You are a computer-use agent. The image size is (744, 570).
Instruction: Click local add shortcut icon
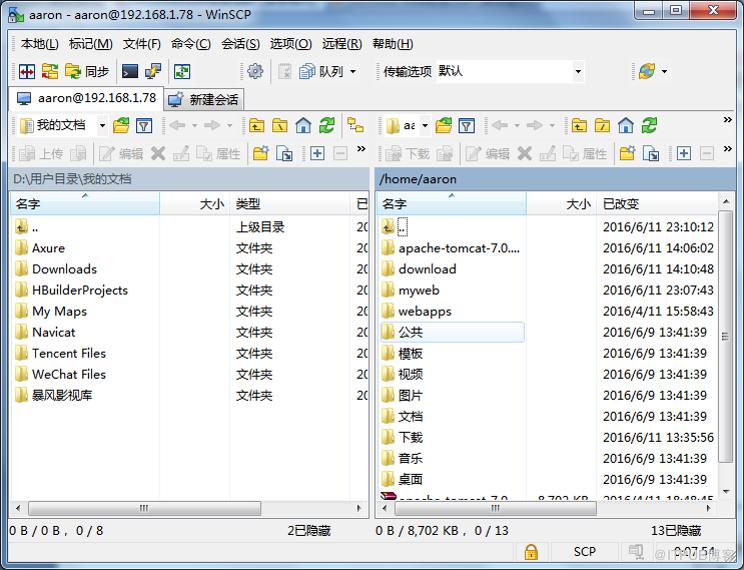284,153
